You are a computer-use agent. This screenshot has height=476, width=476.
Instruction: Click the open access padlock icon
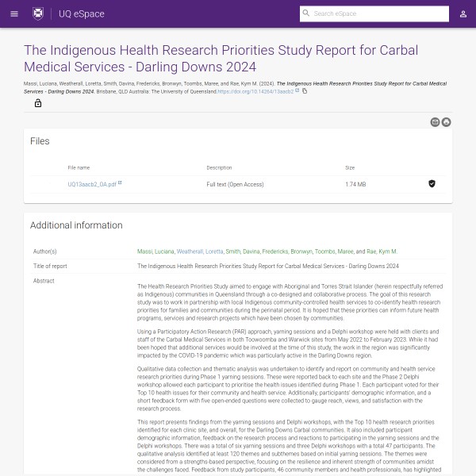point(37,103)
